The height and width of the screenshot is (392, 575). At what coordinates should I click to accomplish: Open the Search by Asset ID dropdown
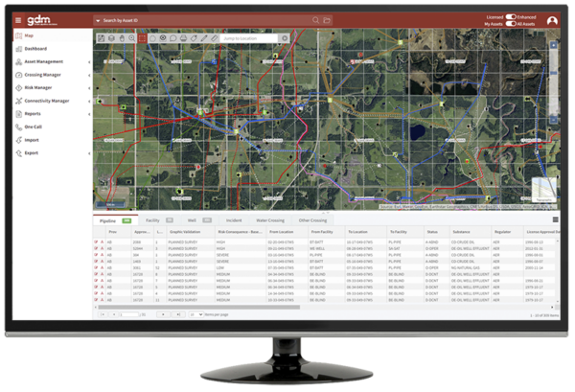pos(100,19)
